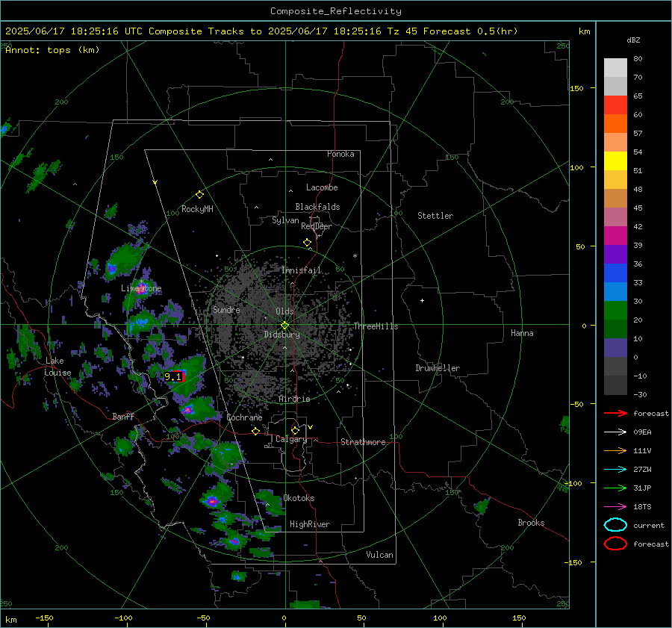This screenshot has width=672, height=628.
Task: Select the 51 dBZ yellow color swatch
Action: 615,161
